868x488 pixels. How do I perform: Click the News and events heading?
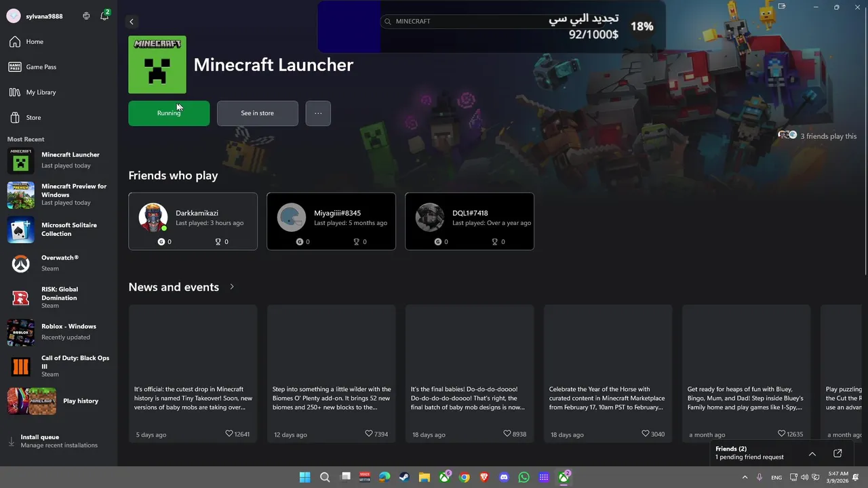tap(174, 287)
